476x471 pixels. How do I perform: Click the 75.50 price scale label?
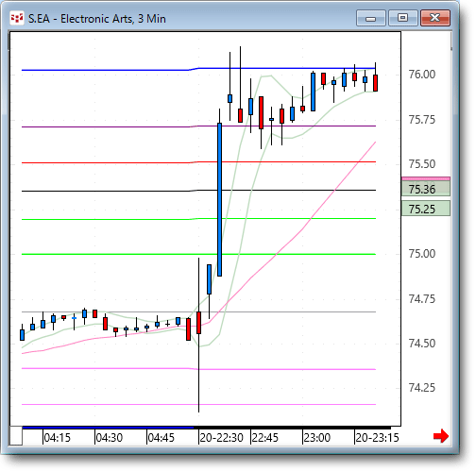[x=422, y=164]
